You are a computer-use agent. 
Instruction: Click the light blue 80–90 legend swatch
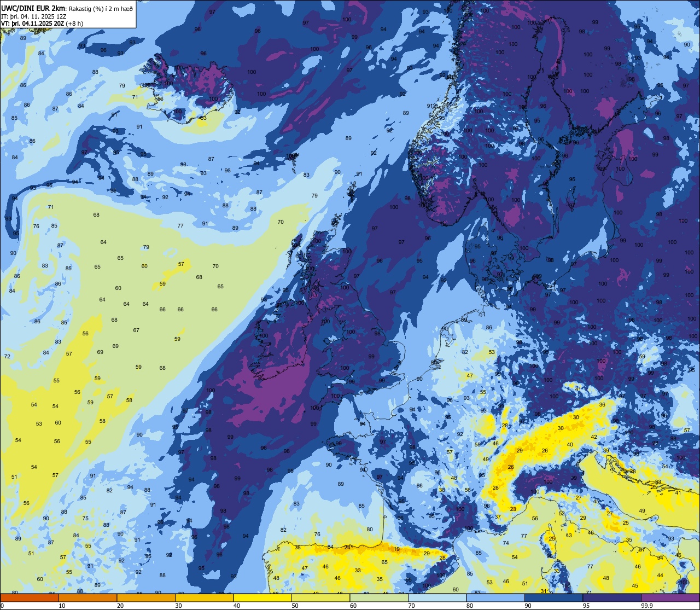pyautogui.click(x=495, y=597)
